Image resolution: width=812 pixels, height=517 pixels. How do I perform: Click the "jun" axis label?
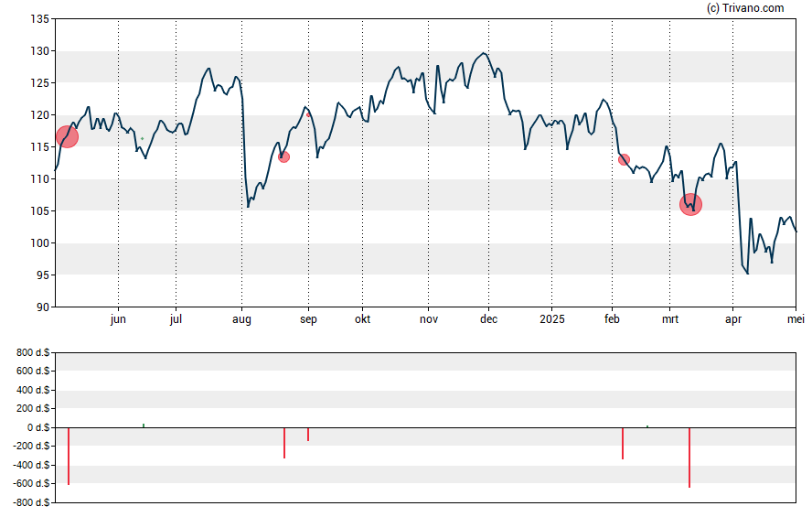tap(118, 318)
